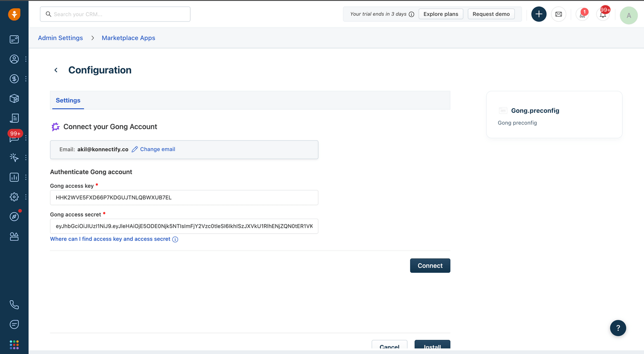Open Products cube icon in sidebar
The image size is (644, 354).
(x=14, y=98)
